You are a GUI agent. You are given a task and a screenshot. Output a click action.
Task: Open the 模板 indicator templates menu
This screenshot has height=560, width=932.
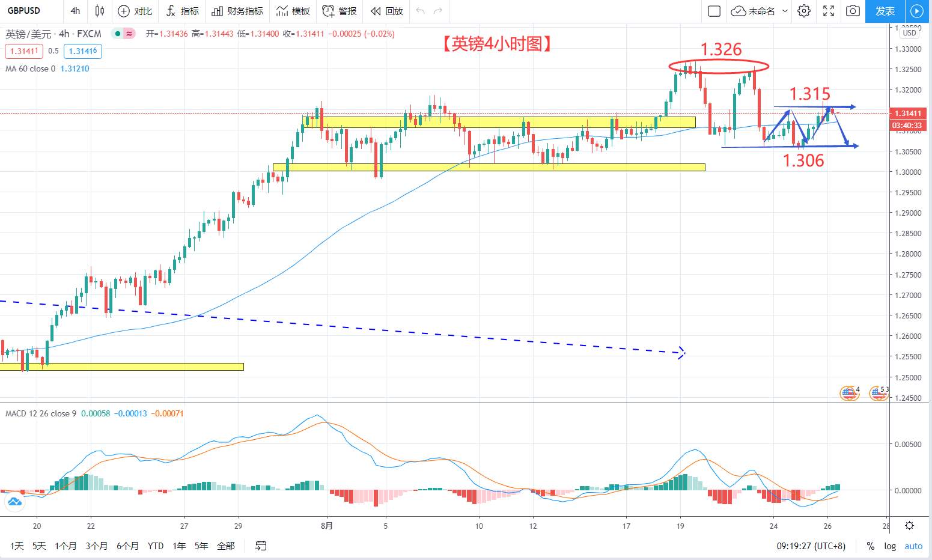click(293, 11)
